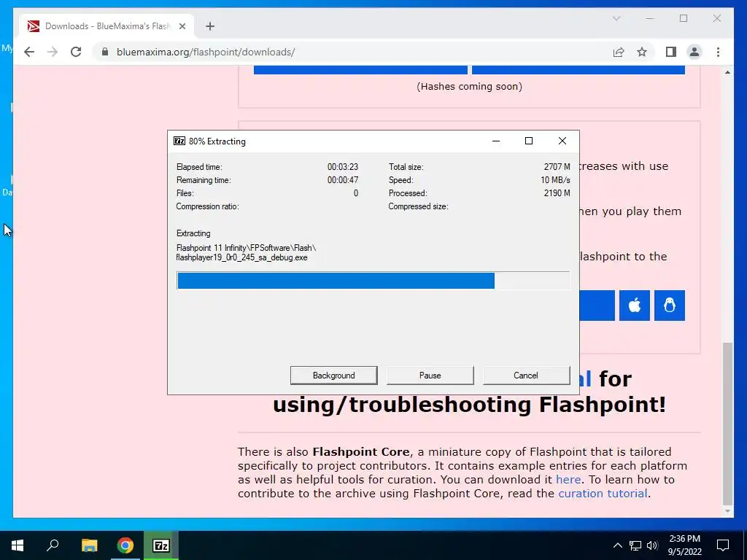Click the elapsed time value 00:03:23
Image resolution: width=747 pixels, height=560 pixels.
(343, 167)
